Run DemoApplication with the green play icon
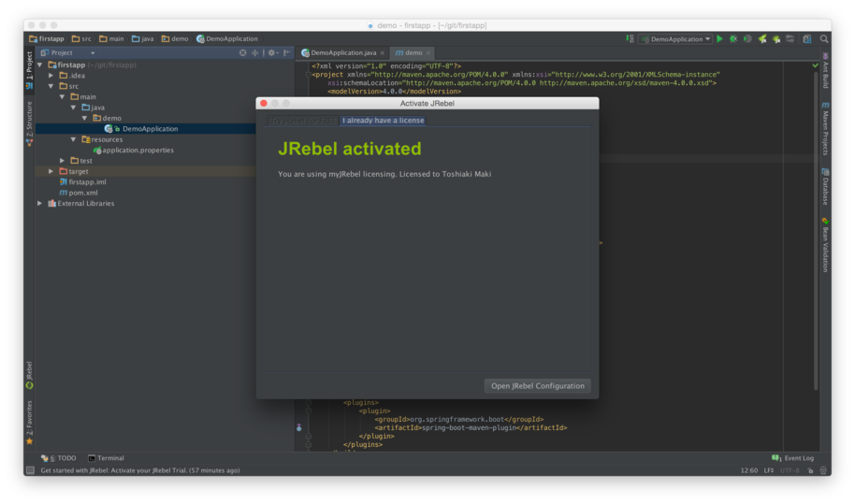 (x=719, y=39)
